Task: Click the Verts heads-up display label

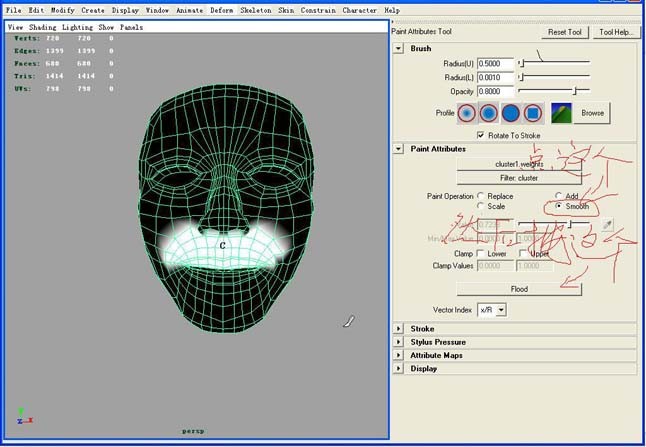Action: click(x=27, y=38)
